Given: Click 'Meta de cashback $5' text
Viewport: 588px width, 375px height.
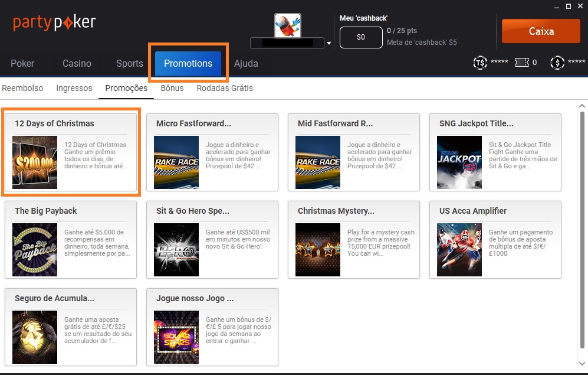Looking at the screenshot, I should 422,43.
